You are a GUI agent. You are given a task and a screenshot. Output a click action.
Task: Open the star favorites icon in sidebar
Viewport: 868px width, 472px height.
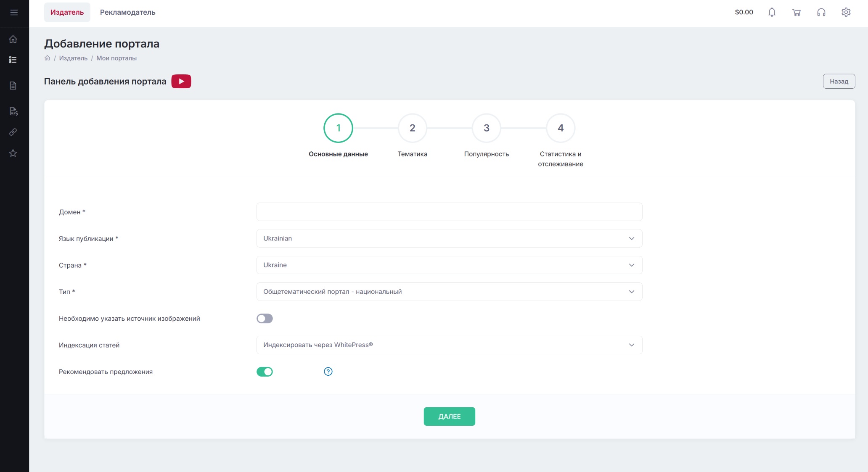point(13,153)
